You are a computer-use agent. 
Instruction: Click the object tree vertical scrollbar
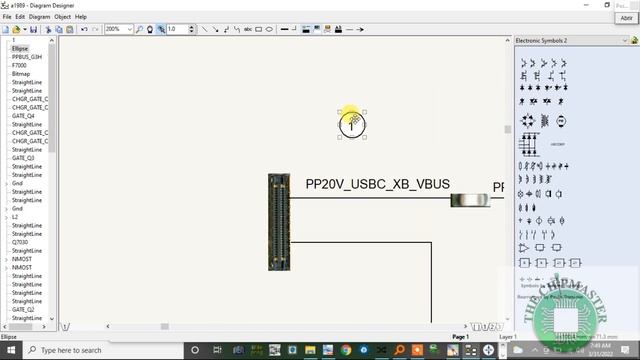pyautogui.click(x=52, y=98)
